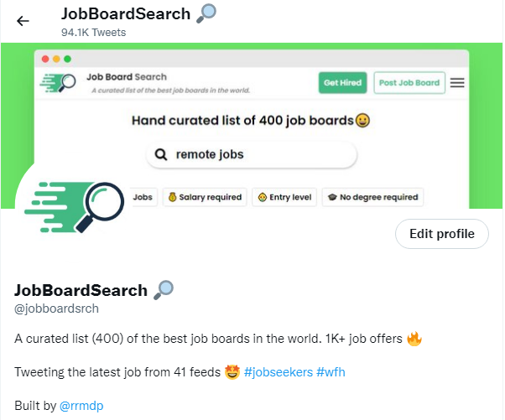This screenshot has height=420, width=505.
Task: Click the JobBoardSearch header title
Action: (x=127, y=13)
